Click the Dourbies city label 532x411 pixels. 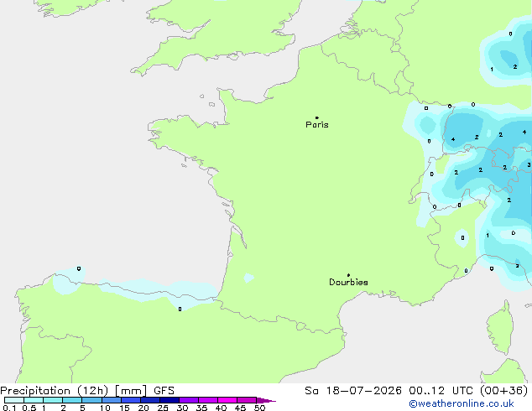pyautogui.click(x=348, y=282)
